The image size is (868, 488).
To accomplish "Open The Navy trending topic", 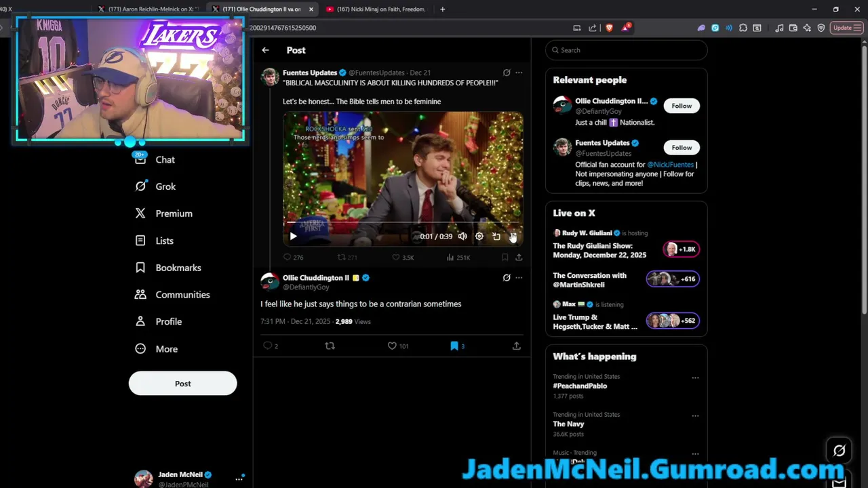I will (568, 424).
